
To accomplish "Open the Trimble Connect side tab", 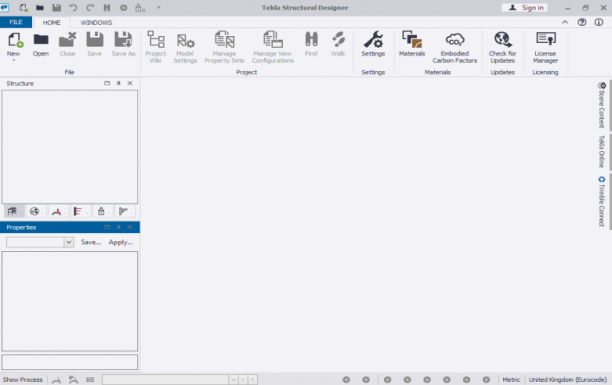I will (601, 201).
